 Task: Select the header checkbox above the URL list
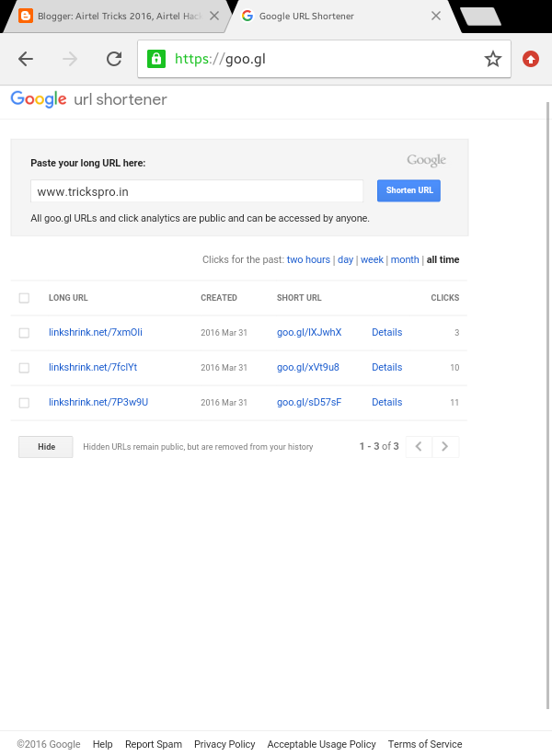[24, 297]
